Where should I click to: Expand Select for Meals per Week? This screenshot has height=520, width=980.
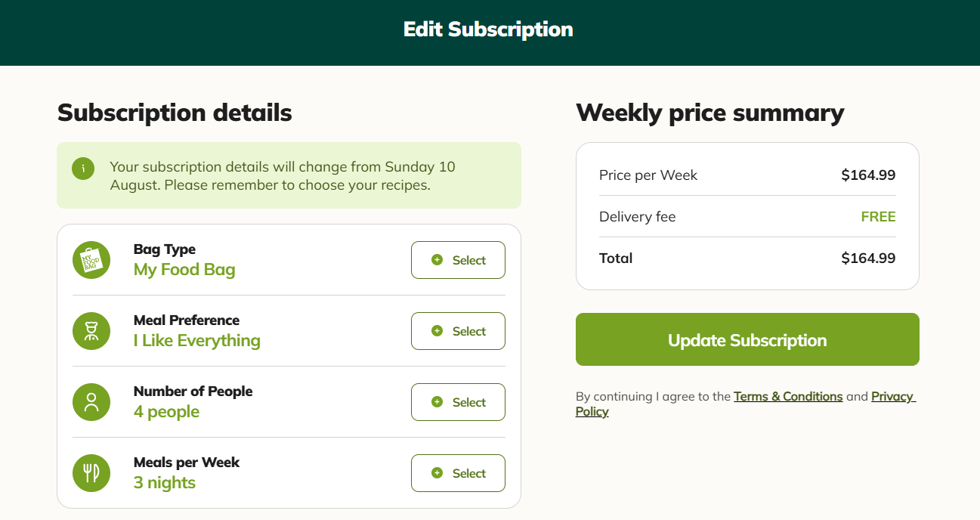tap(458, 473)
